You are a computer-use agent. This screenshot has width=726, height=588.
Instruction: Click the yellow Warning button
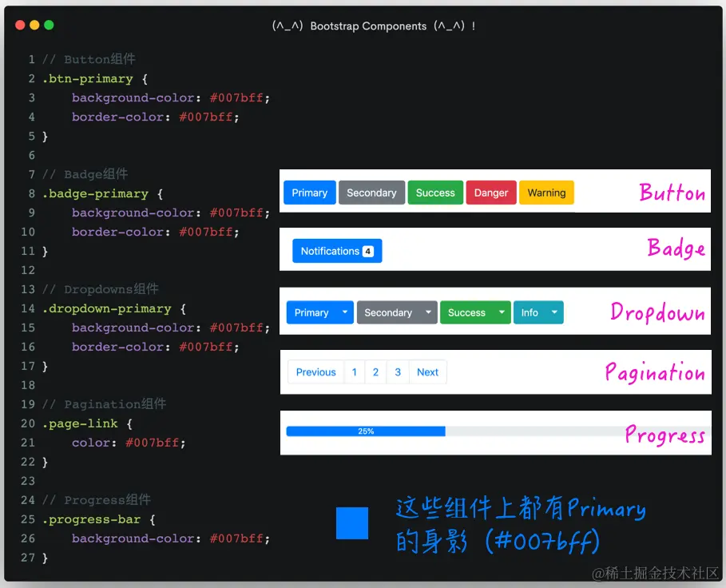point(547,193)
